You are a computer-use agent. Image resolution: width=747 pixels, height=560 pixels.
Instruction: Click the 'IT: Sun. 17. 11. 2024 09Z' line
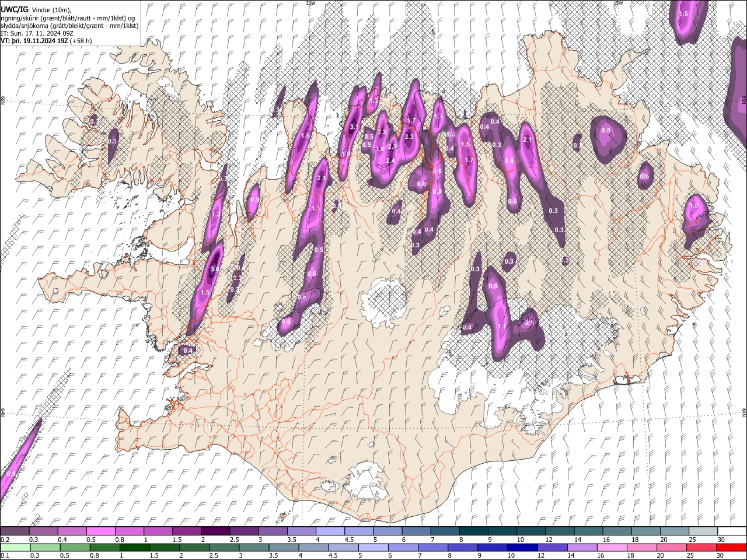pos(36,33)
